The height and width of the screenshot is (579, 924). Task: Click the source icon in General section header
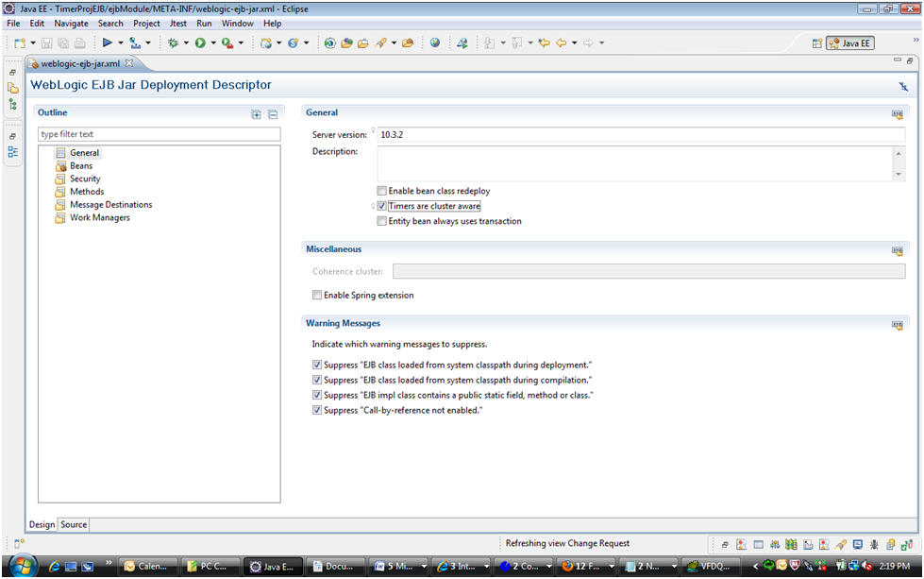pos(898,115)
